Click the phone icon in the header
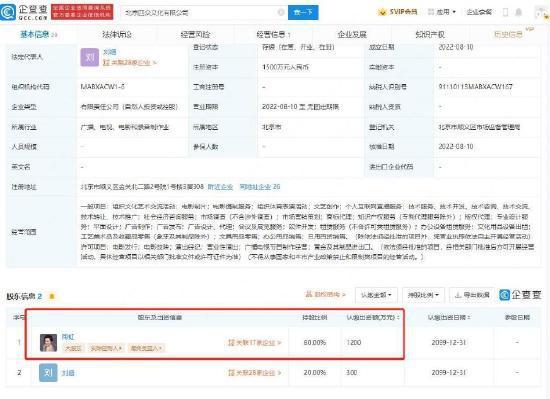 pyautogui.click(x=505, y=12)
